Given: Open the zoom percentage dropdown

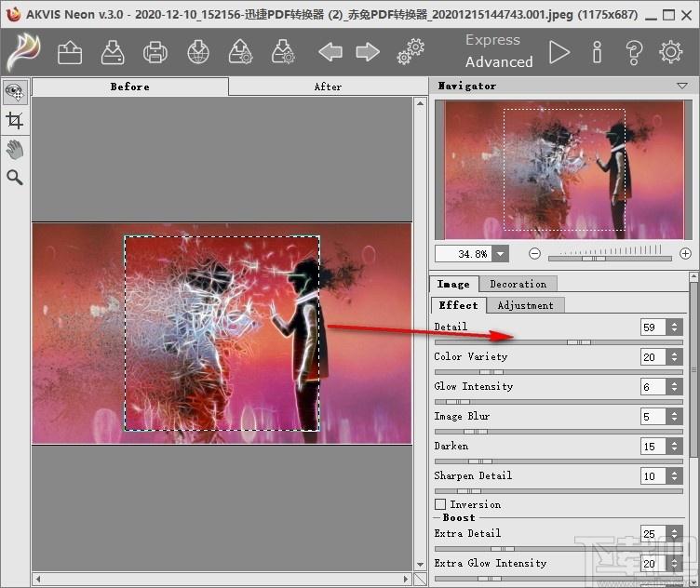Looking at the screenshot, I should [501, 254].
